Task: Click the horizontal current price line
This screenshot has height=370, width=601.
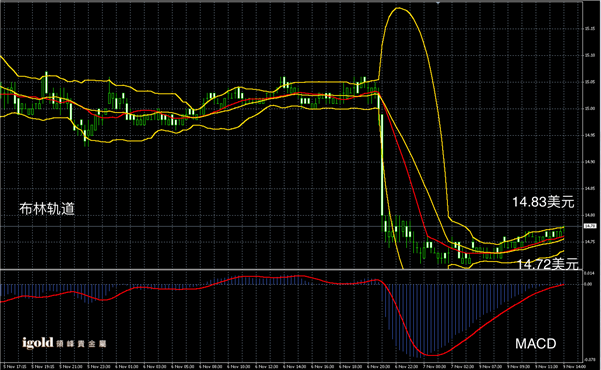Action: click(x=291, y=227)
